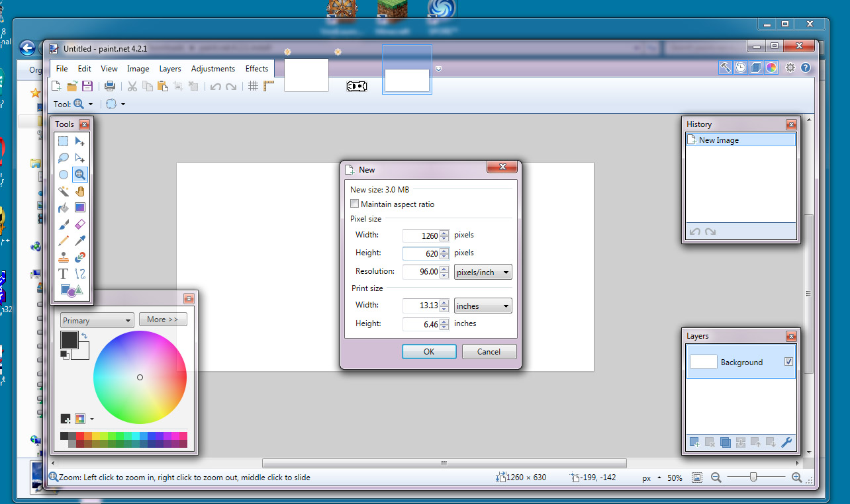Viewport: 850px width, 504px height.
Task: Activate the Color Picker eyedropper tool
Action: pyautogui.click(x=80, y=241)
